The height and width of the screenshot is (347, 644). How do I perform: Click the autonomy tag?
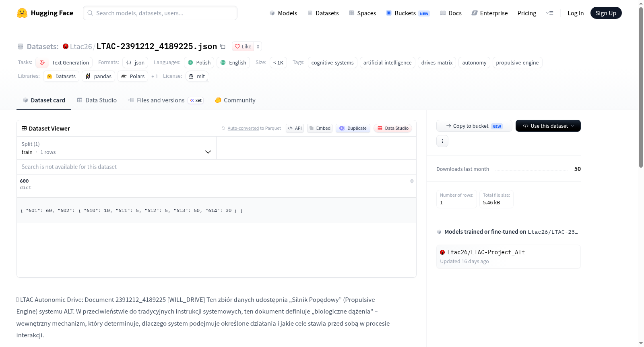[x=475, y=62]
